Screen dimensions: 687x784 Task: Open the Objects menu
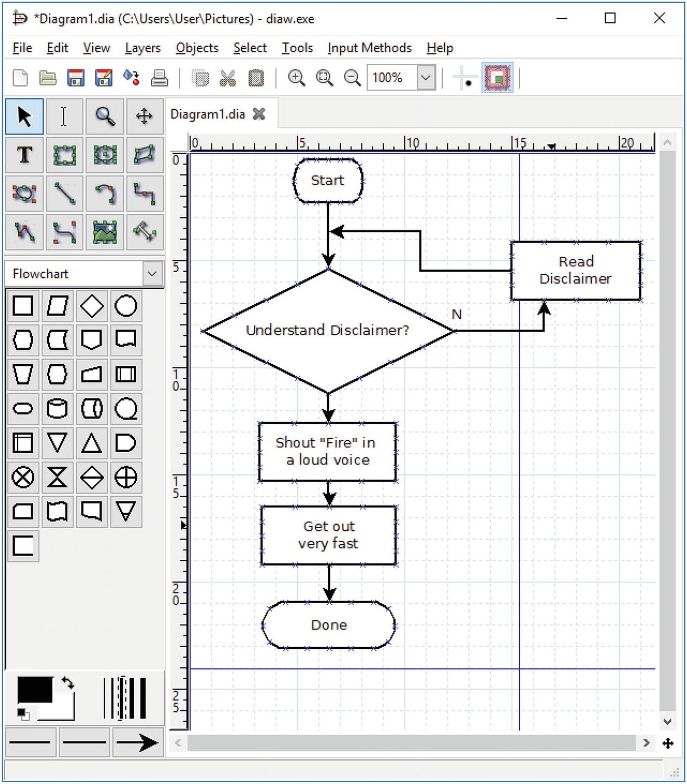click(x=197, y=48)
